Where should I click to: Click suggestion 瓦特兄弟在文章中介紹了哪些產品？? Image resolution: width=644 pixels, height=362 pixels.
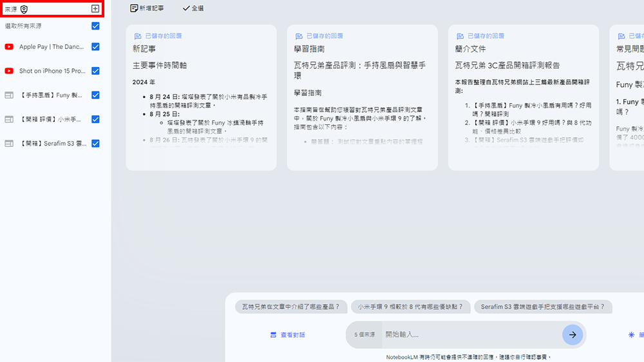(291, 307)
